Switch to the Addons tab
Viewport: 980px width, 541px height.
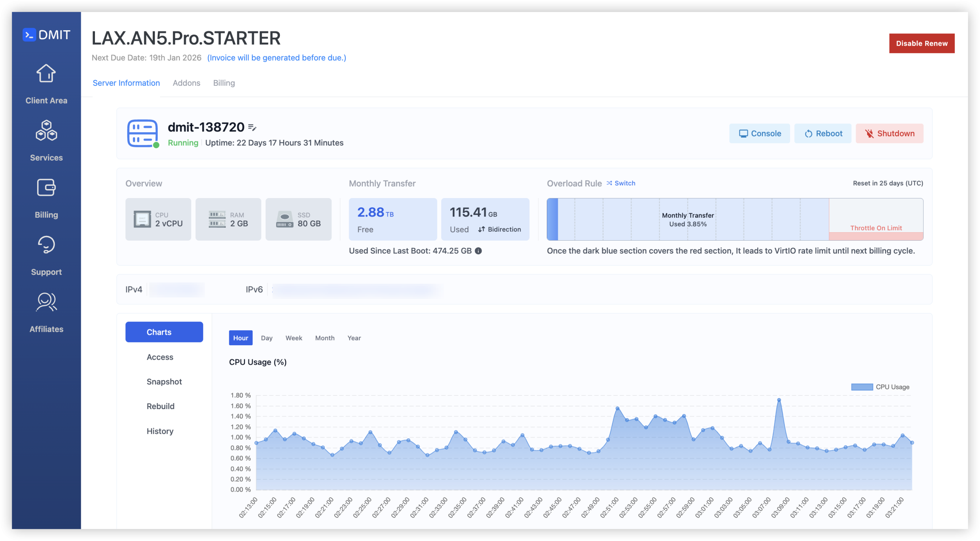coord(186,83)
